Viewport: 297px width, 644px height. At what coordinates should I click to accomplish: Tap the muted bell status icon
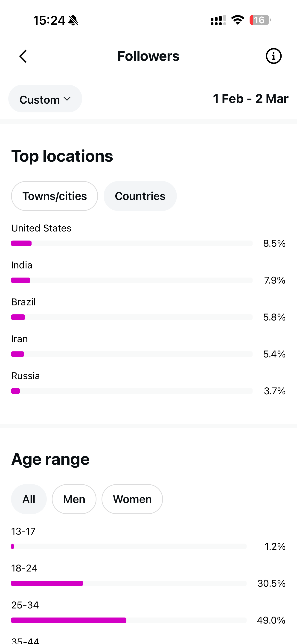[x=73, y=20]
